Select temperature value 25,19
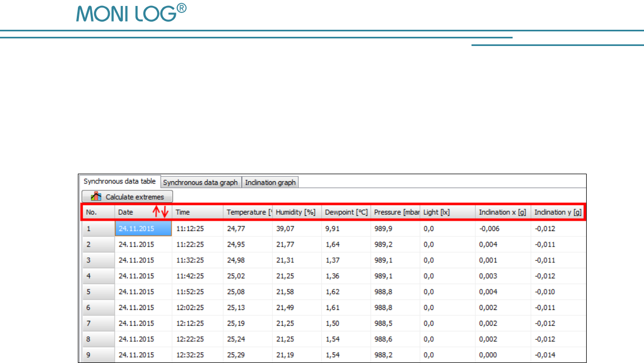The width and height of the screenshot is (644, 363). 236,324
